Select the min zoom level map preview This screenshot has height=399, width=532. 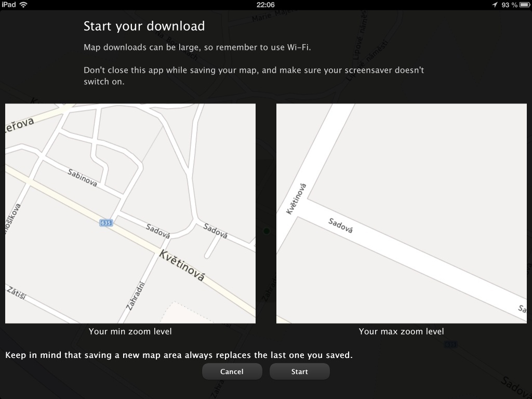point(130,213)
